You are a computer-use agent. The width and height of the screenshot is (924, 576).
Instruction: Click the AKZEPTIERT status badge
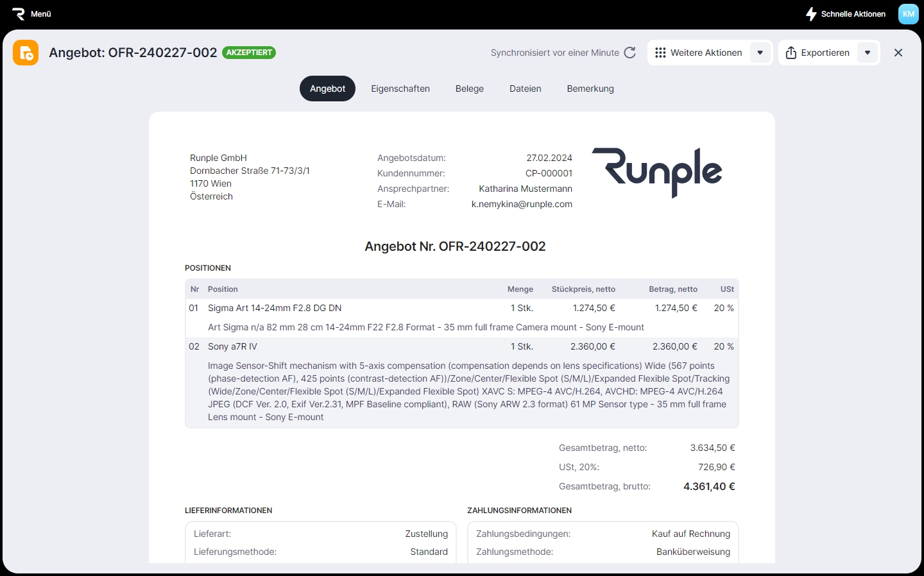(249, 53)
